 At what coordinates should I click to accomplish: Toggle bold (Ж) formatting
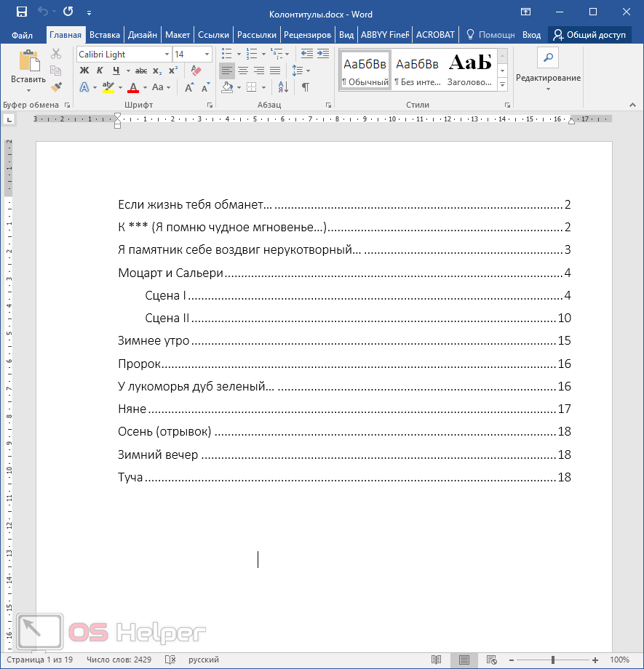click(x=84, y=71)
